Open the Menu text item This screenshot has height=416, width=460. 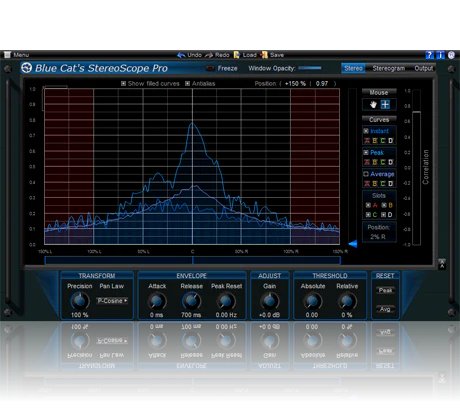pyautogui.click(x=21, y=55)
